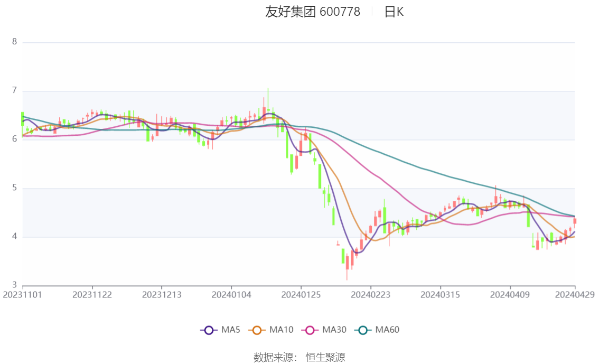Click the y-axis value 8
The height and width of the screenshot is (364, 599).
point(14,42)
